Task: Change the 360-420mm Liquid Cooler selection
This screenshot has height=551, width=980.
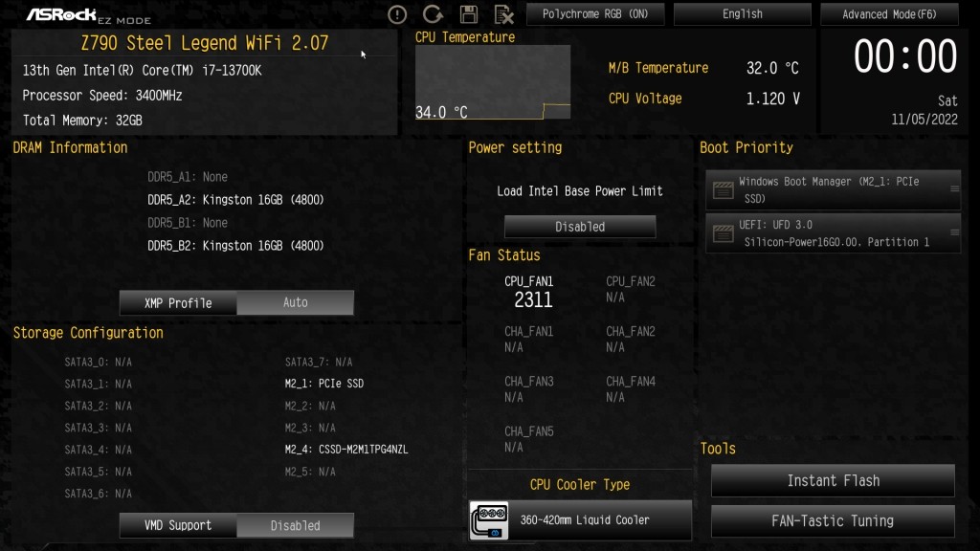Action: 581,519
